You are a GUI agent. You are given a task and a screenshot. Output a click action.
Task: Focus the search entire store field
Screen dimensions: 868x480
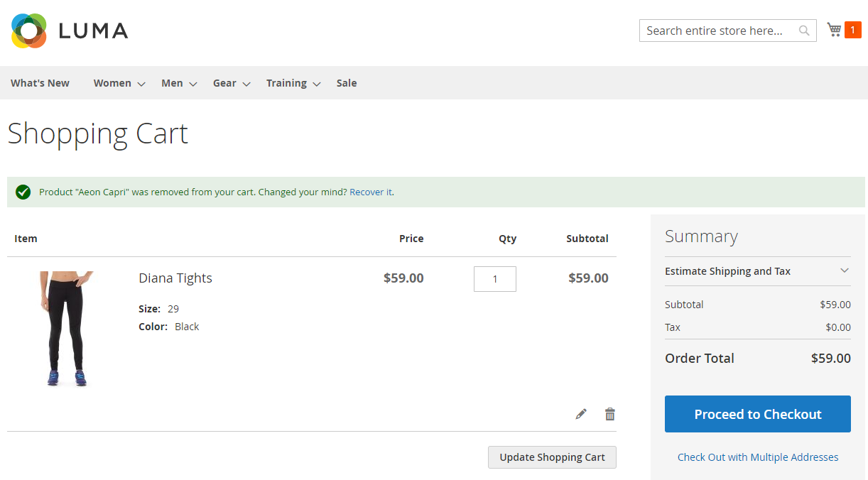pos(728,31)
